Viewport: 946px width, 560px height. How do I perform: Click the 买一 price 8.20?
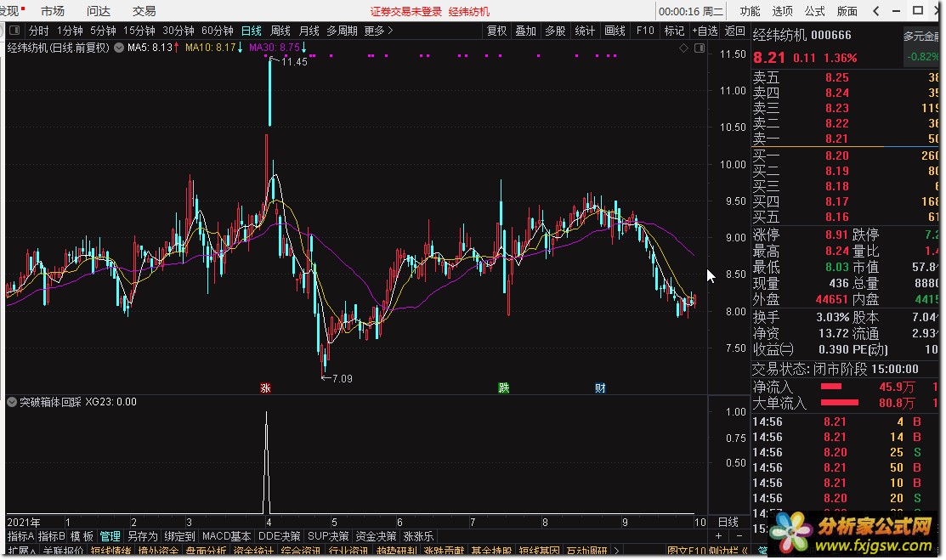837,156
